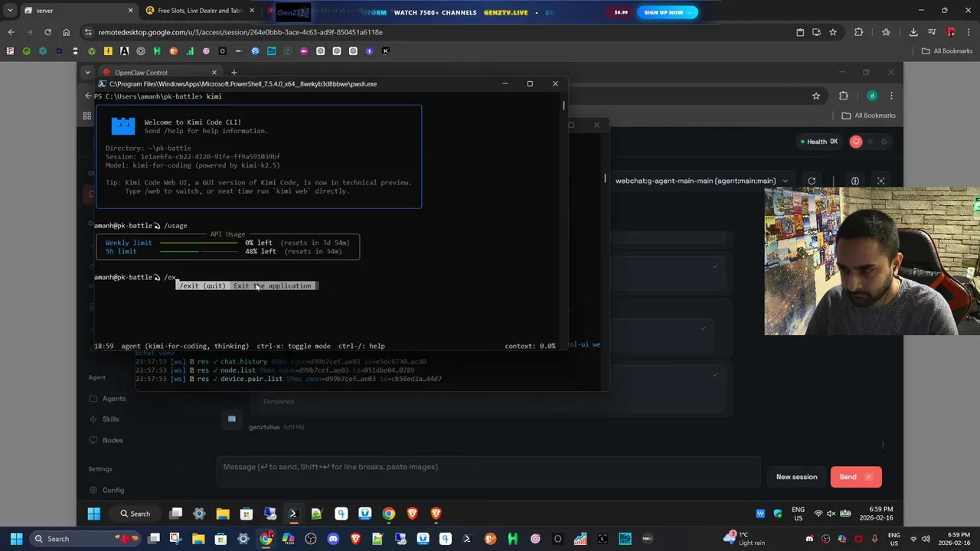The height and width of the screenshot is (551, 980).
Task: Toggle the light theme sun icon
Action: click(x=870, y=142)
